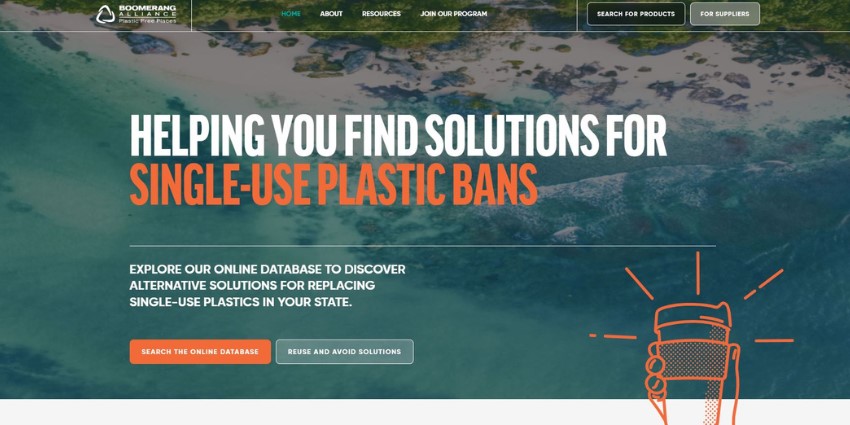This screenshot has height=425, width=850.
Task: Click the orange Single-Use Plastic Bans heading
Action: 333,184
